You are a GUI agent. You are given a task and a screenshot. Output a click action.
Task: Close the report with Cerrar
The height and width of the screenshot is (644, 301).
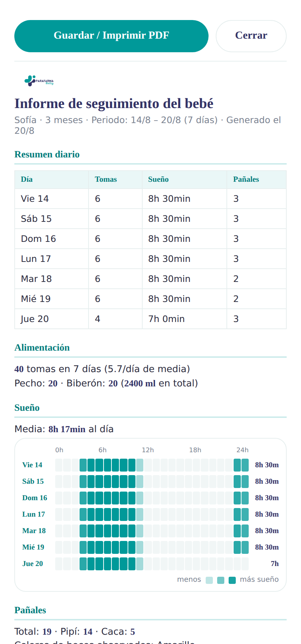(x=251, y=36)
